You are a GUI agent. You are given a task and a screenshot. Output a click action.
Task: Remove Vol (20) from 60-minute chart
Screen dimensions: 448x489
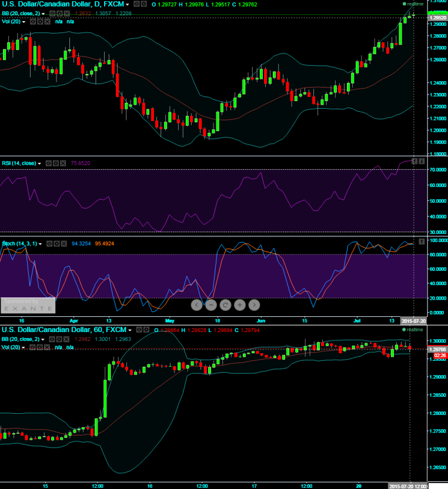pyautogui.click(x=47, y=347)
